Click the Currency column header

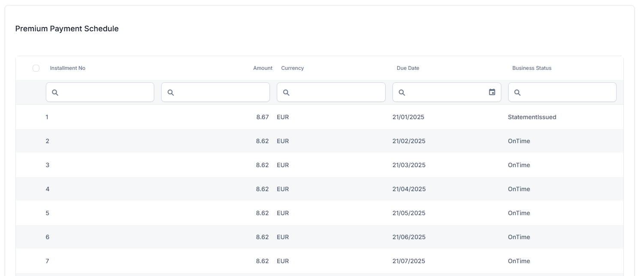(x=292, y=68)
